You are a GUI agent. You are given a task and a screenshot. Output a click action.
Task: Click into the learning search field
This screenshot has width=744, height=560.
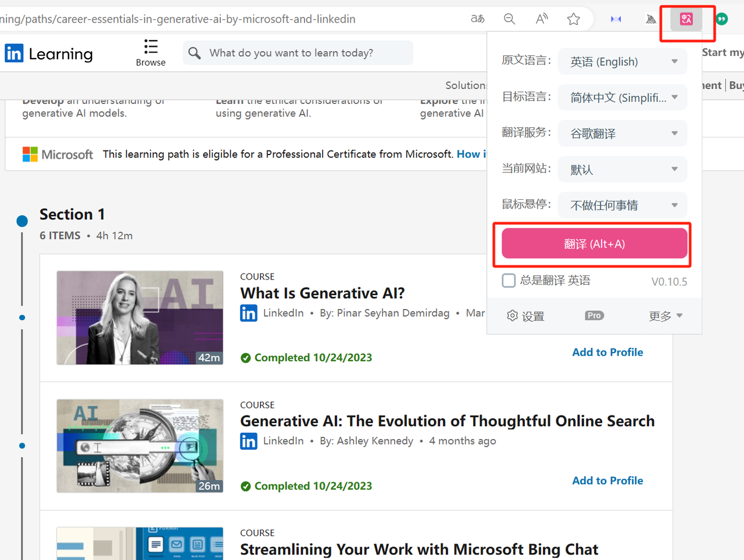pyautogui.click(x=298, y=53)
